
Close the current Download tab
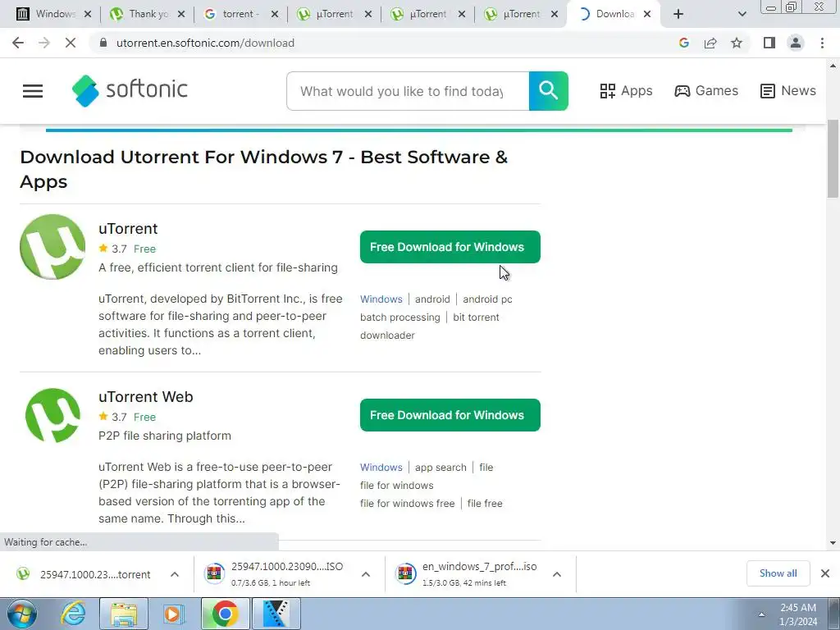[x=647, y=14]
